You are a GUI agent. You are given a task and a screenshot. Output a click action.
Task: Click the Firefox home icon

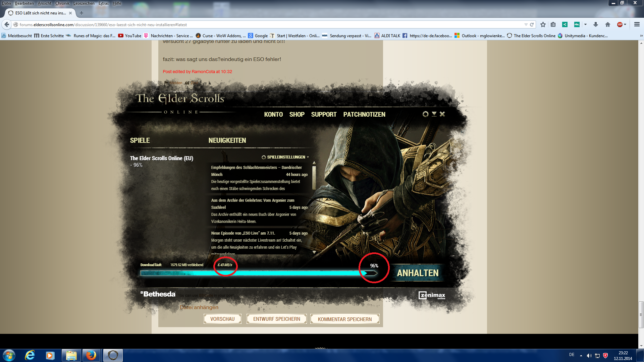click(x=608, y=24)
